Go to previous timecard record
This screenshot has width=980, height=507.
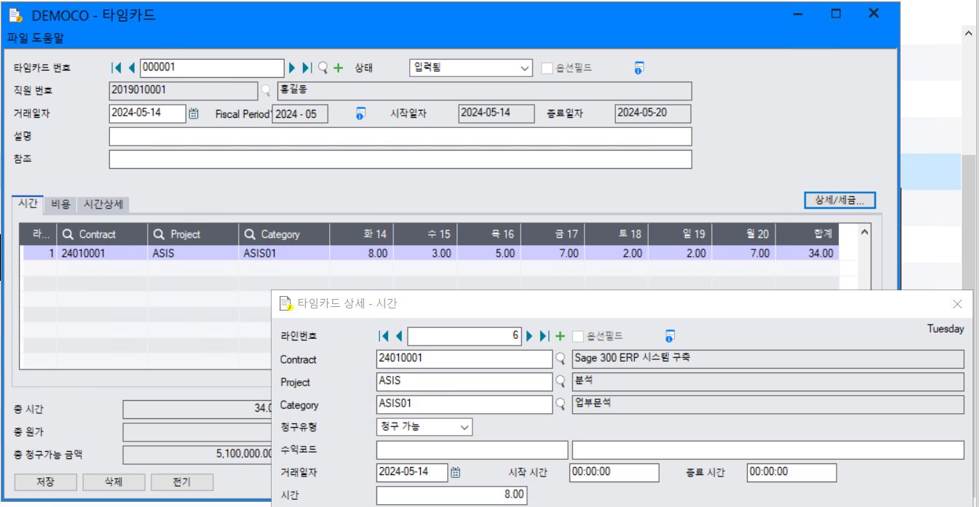(x=132, y=68)
